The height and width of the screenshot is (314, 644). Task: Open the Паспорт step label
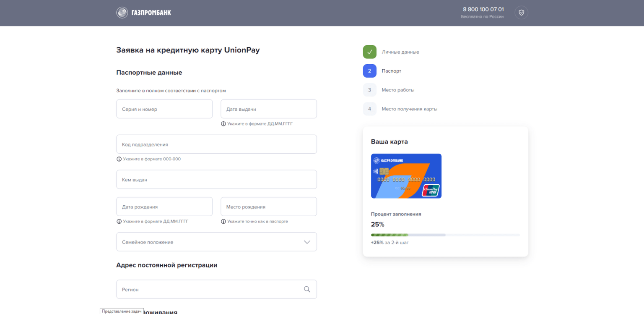(391, 71)
